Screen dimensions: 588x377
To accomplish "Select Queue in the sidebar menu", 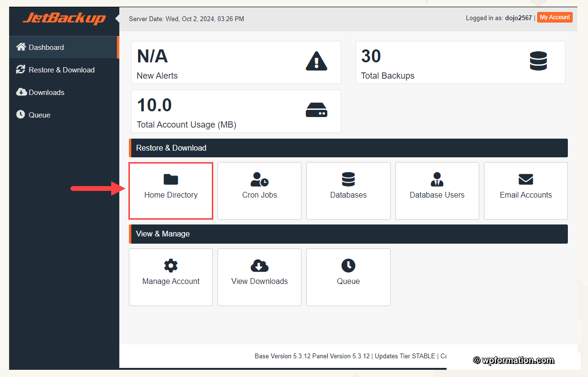I will [x=64, y=115].
